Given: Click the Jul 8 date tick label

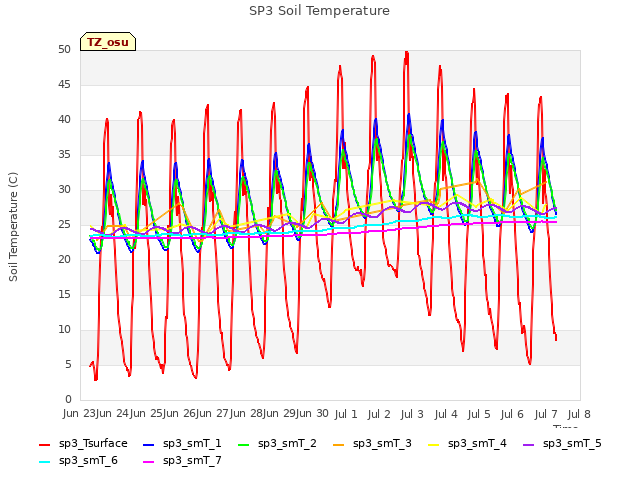Looking at the screenshot, I should click(x=579, y=414).
